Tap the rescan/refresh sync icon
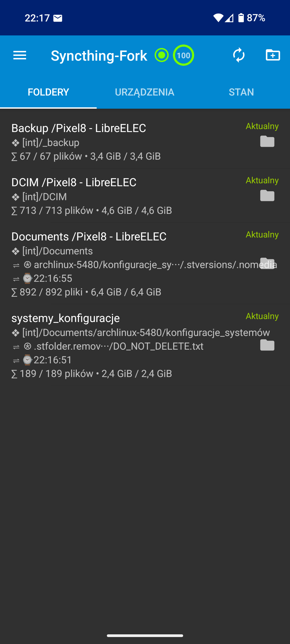 tap(239, 55)
